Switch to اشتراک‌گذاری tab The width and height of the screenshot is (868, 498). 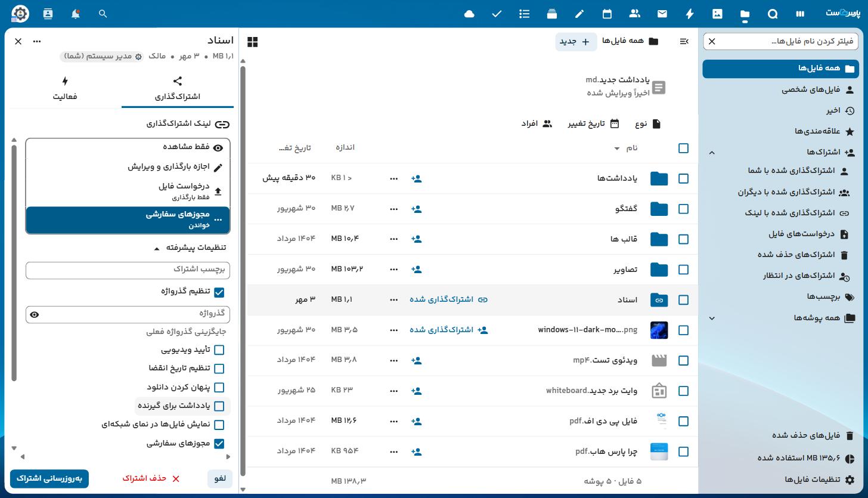[x=178, y=89]
